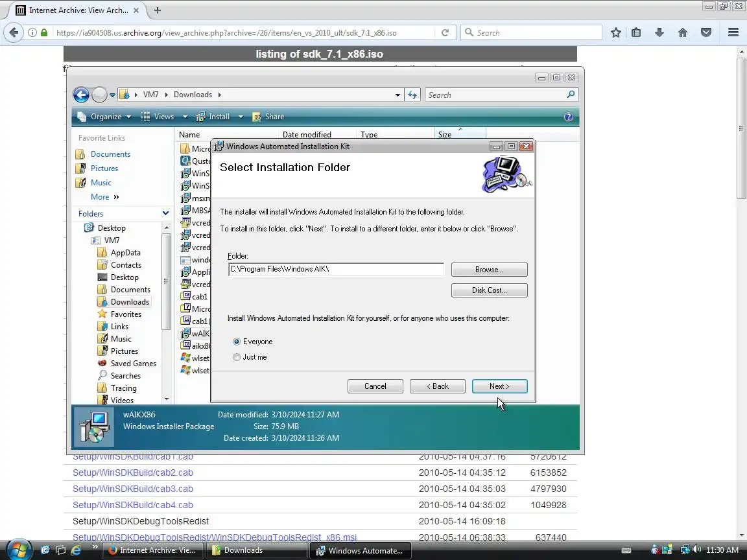
Task: Click Explorer forward navigation arrow
Action: pos(99,95)
